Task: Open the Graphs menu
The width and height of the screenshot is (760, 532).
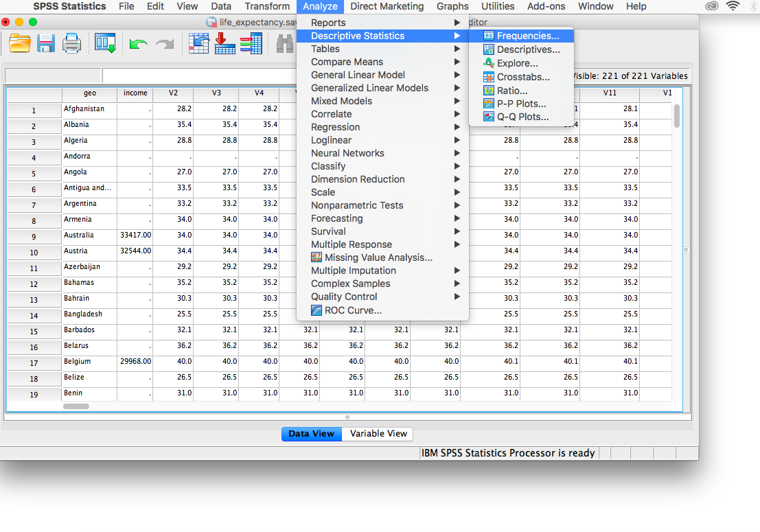Action: (x=452, y=6)
